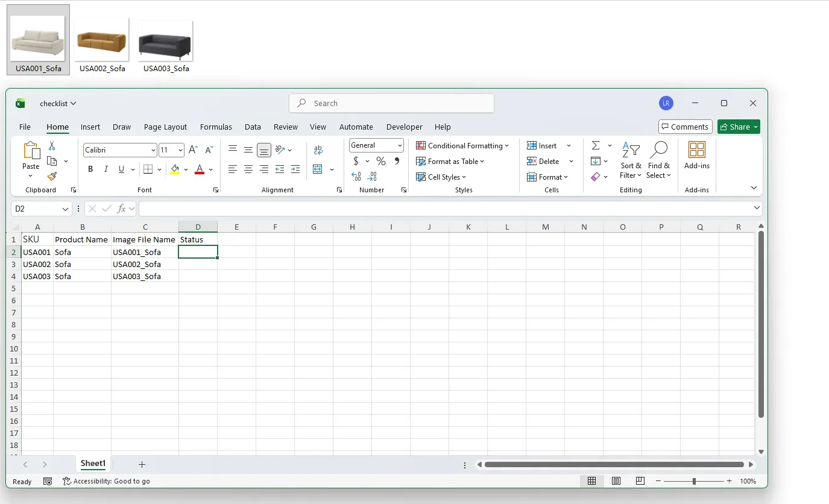
Task: Switch to the Review tab
Action: click(286, 127)
